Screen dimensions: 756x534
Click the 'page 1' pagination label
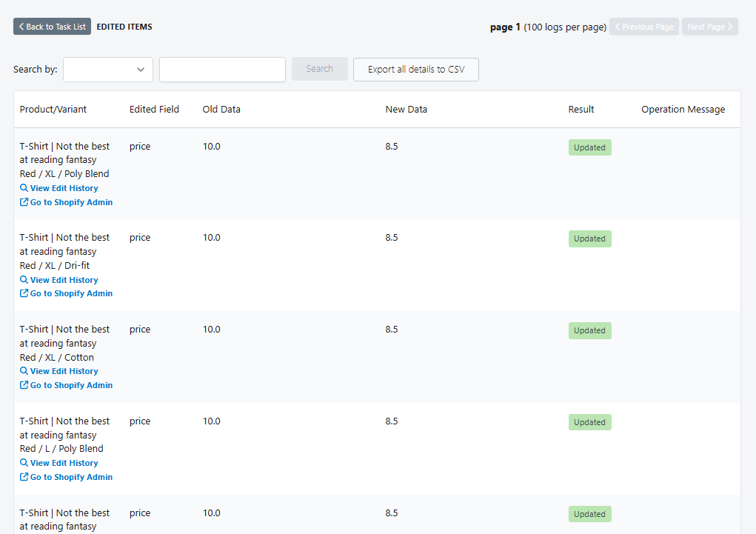coord(505,27)
